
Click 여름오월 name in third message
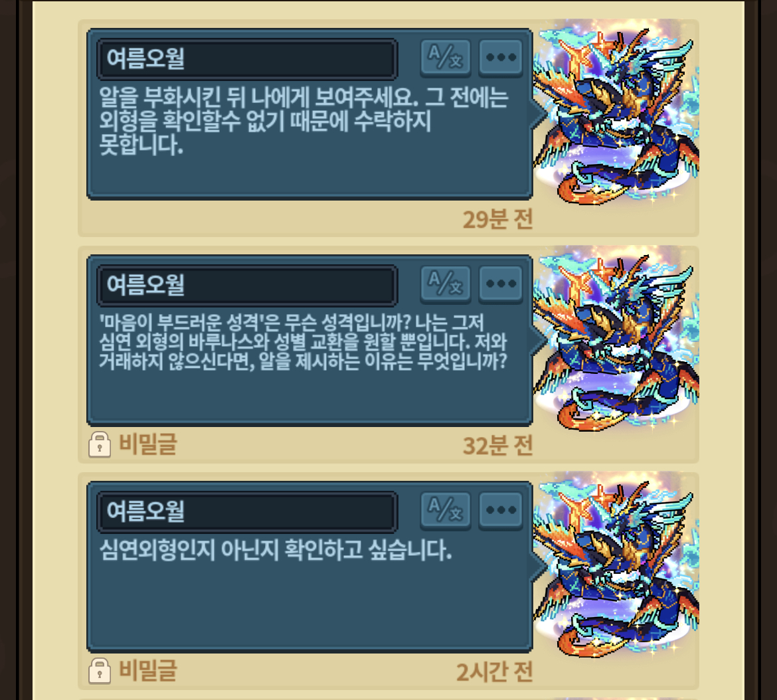point(145,511)
